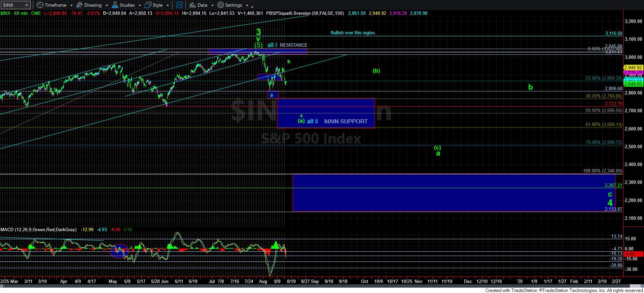
Task: Select the green wave 4 label
Action: coord(610,203)
